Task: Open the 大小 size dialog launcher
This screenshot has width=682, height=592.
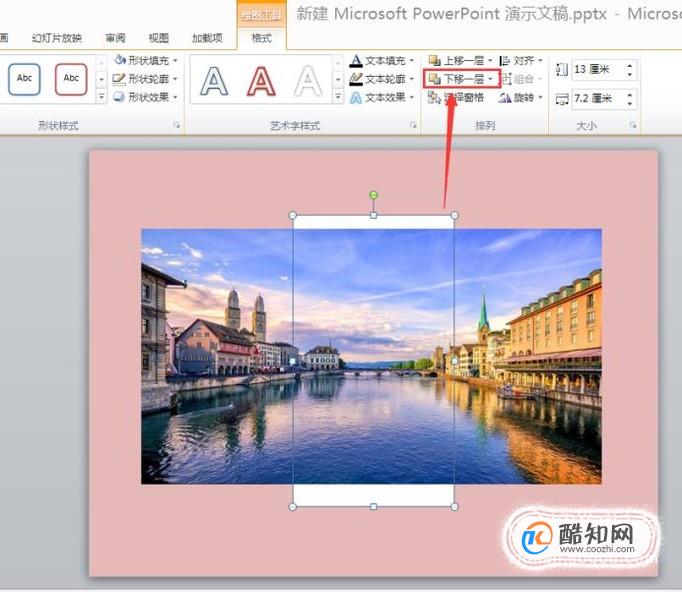Action: click(x=633, y=125)
